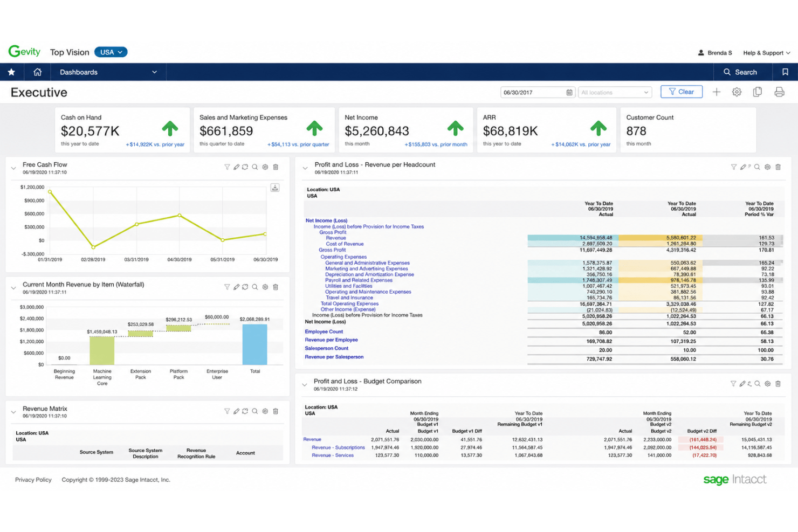Click the Clear filter button
Image resolution: width=798 pixels, height=532 pixels.
(682, 92)
